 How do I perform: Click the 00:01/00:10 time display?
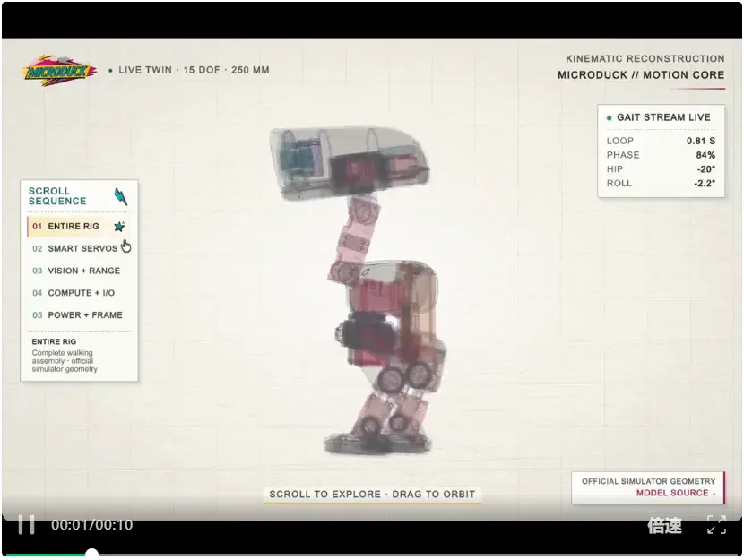92,525
